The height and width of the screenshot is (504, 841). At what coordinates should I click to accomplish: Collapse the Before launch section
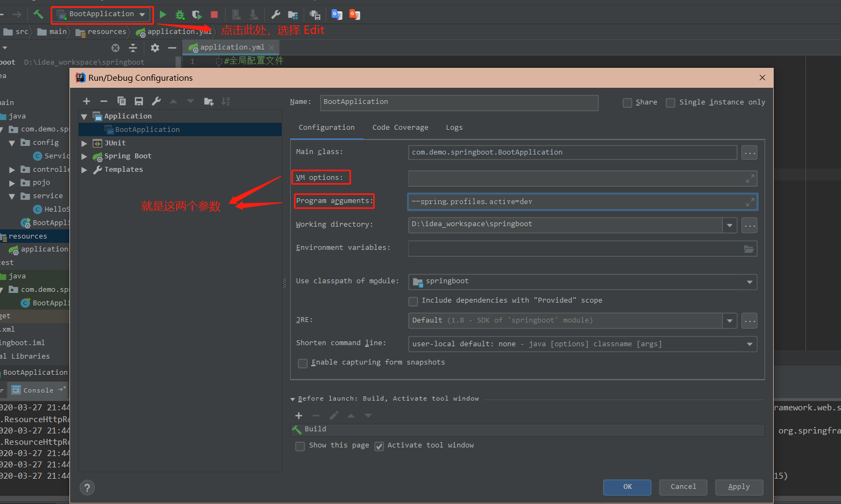[x=293, y=399]
